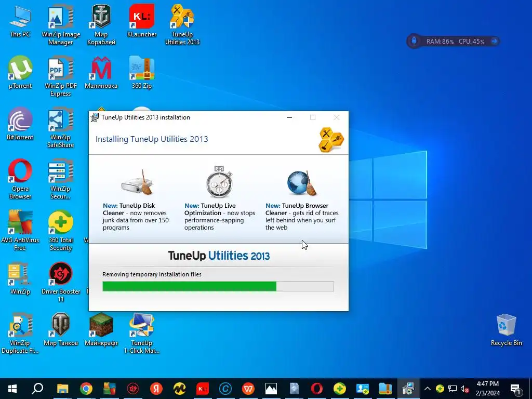The height and width of the screenshot is (399, 532).
Task: Open KLauncher from the taskbar
Action: [203, 389]
